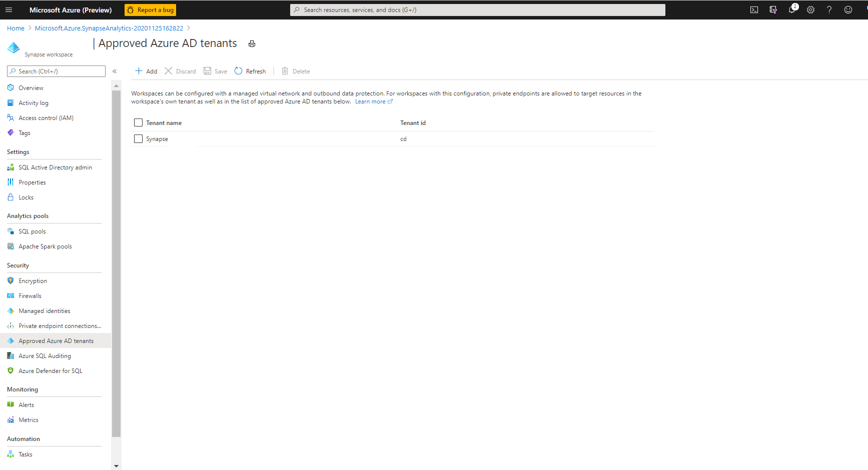Select Approved Azure AD tenants item
868x470 pixels.
point(56,341)
